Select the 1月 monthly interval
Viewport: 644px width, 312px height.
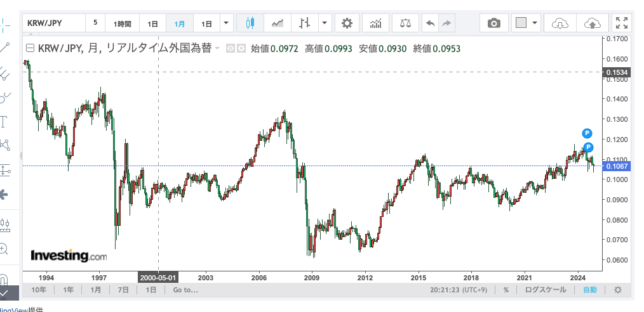180,23
